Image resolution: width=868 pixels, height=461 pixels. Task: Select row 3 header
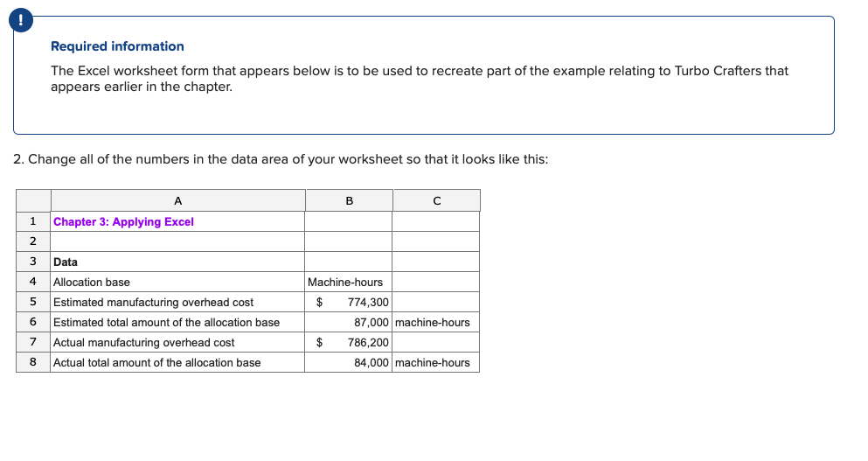(33, 262)
